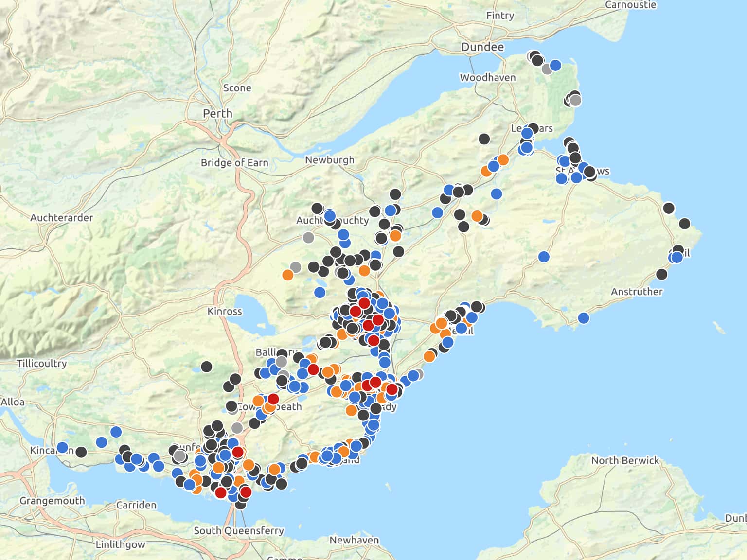Select the Kinross town label

224,311
